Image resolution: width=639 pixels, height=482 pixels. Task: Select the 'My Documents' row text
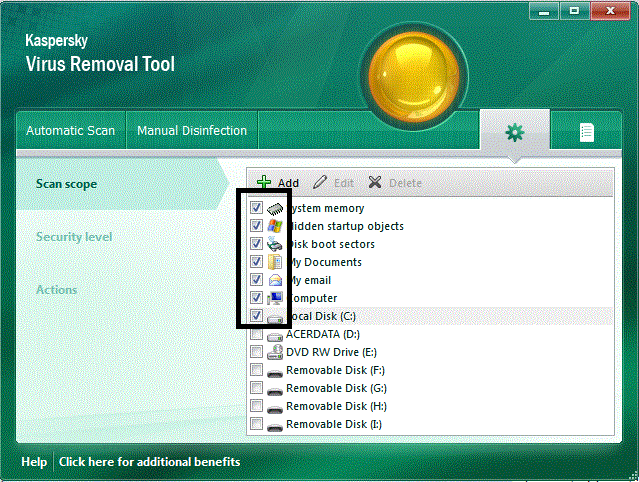pyautogui.click(x=324, y=262)
